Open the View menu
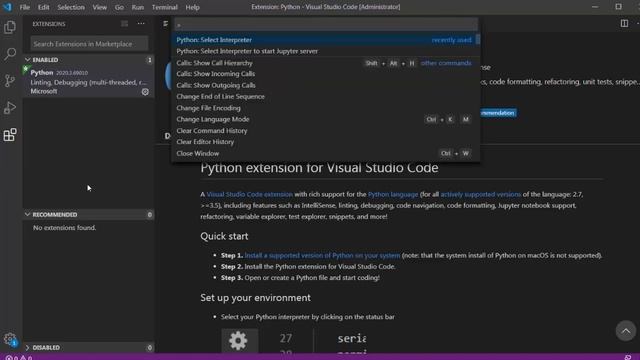 (x=100, y=7)
